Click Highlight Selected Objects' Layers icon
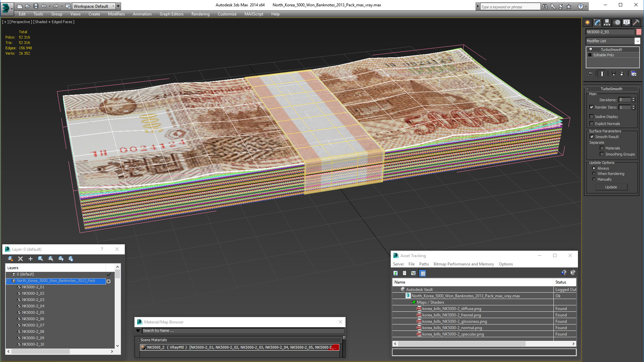The width and height of the screenshot is (644, 362). 51,259
